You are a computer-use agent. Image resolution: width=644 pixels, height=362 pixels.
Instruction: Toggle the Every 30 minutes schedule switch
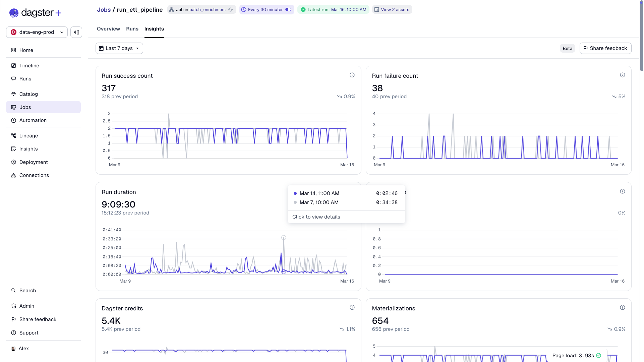click(x=288, y=10)
